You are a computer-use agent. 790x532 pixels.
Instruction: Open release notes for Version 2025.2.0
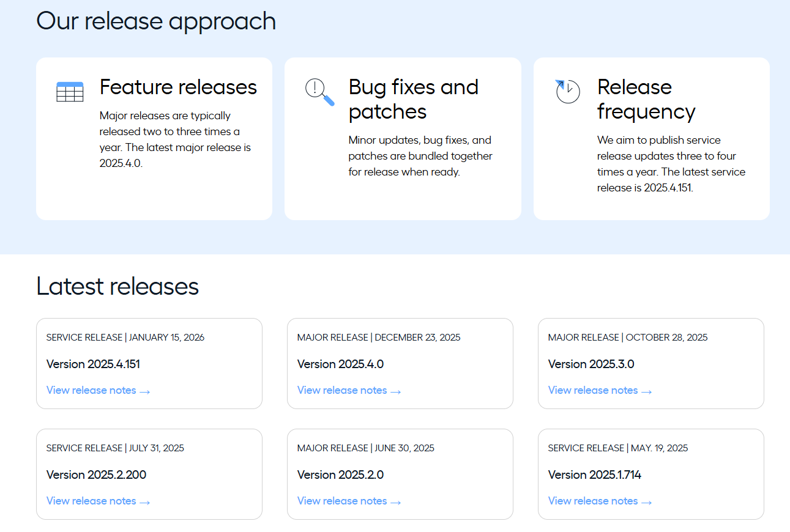pos(349,501)
